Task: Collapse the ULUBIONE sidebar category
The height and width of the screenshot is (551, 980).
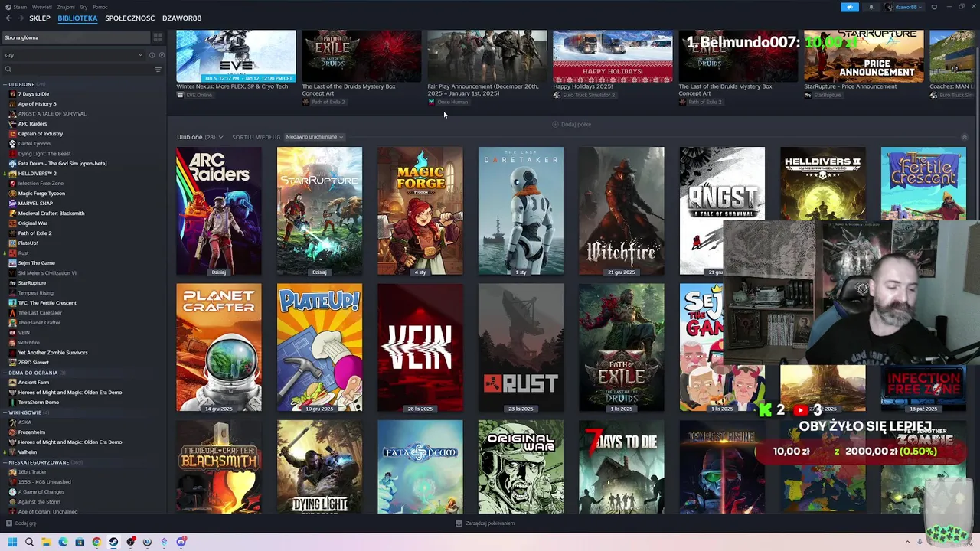Action: tap(5, 84)
